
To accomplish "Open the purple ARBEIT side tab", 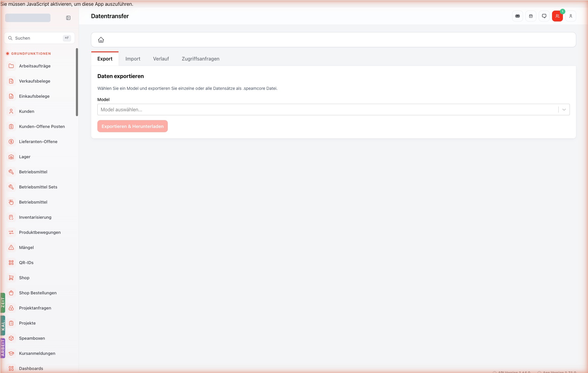I will (3, 348).
